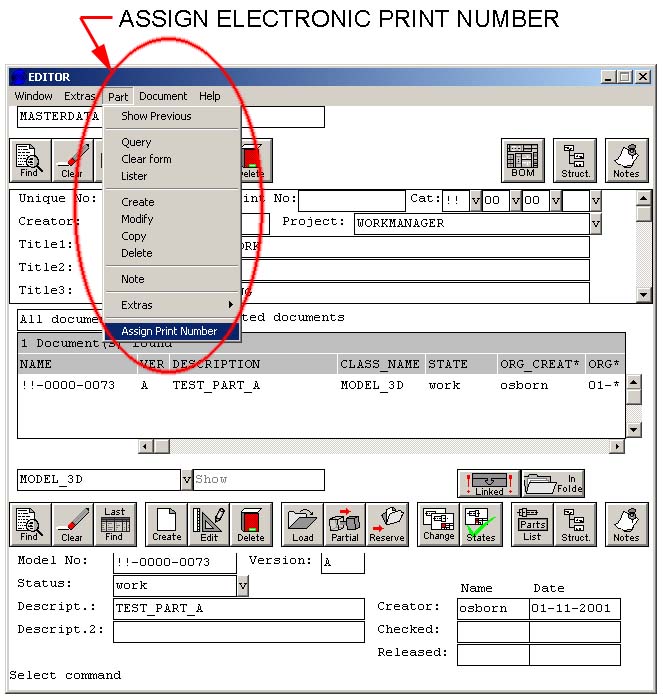Open the MODEL_3D class dropdown
This screenshot has width=663, height=700.
pos(186,480)
